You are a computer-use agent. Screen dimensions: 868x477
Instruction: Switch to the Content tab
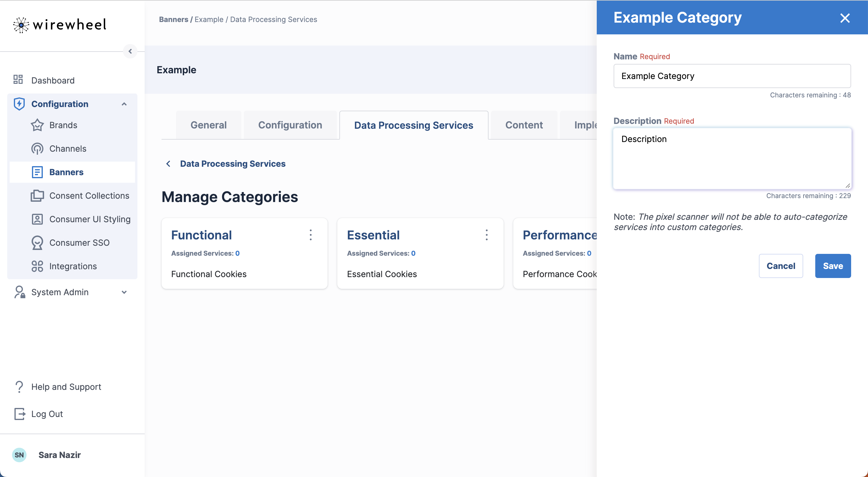coord(524,125)
